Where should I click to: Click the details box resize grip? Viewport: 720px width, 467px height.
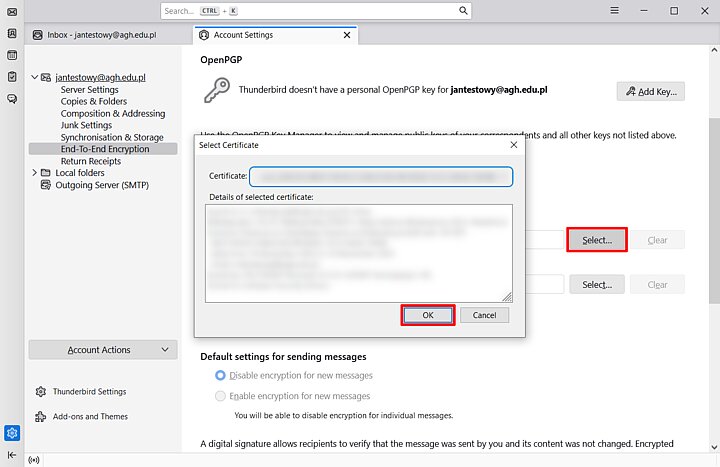[x=507, y=297]
